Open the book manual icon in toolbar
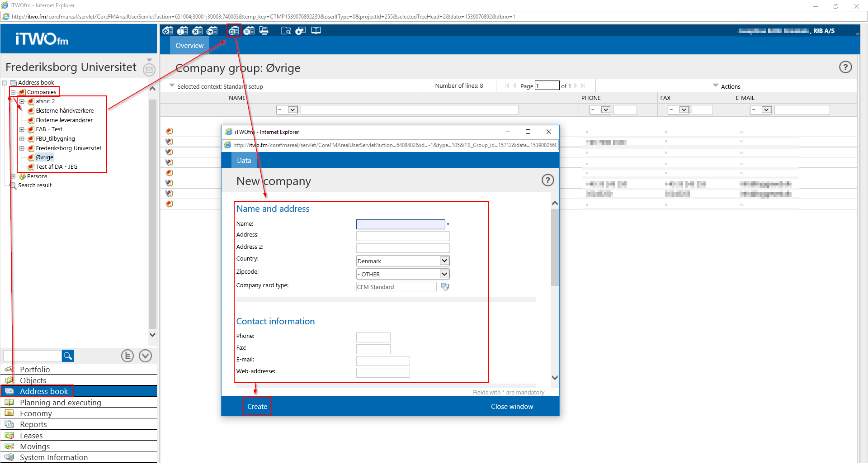This screenshot has height=470, width=868. click(x=316, y=31)
